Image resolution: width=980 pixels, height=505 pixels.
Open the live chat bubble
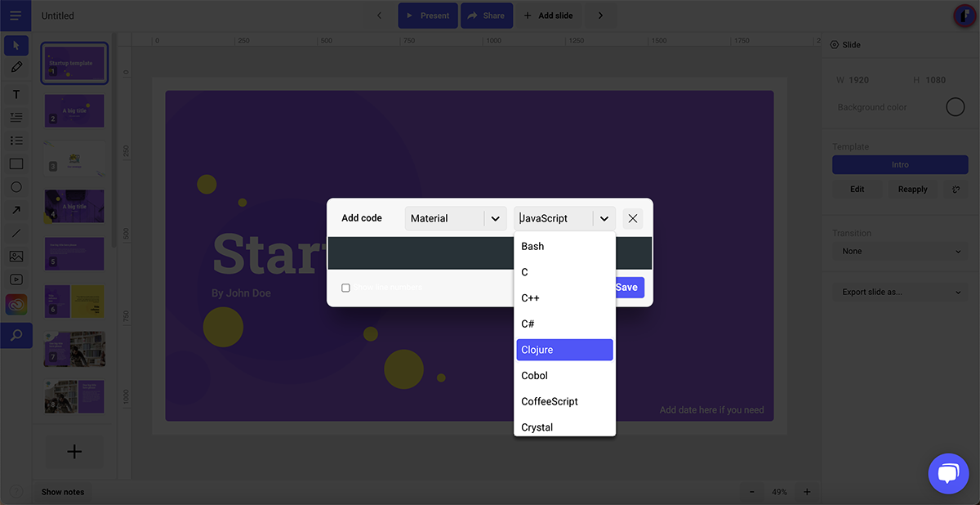947,473
